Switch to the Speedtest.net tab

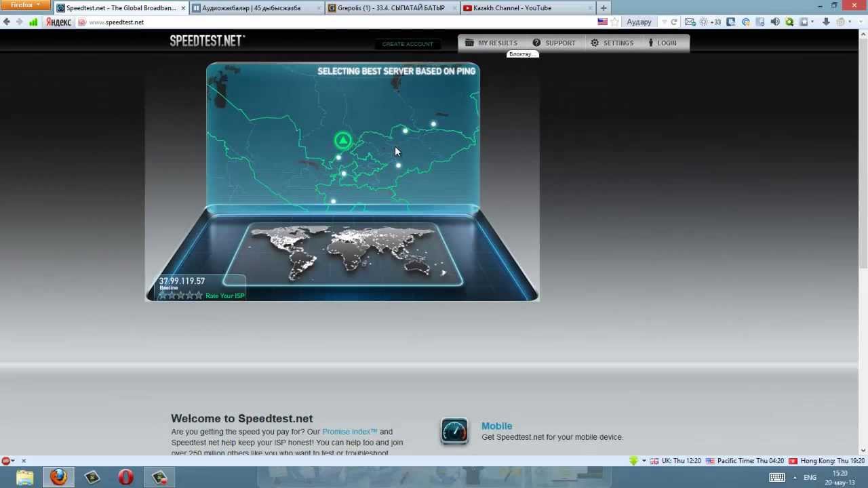coord(121,8)
